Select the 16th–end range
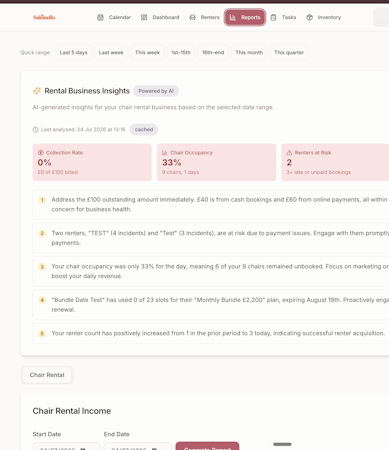 tap(213, 52)
